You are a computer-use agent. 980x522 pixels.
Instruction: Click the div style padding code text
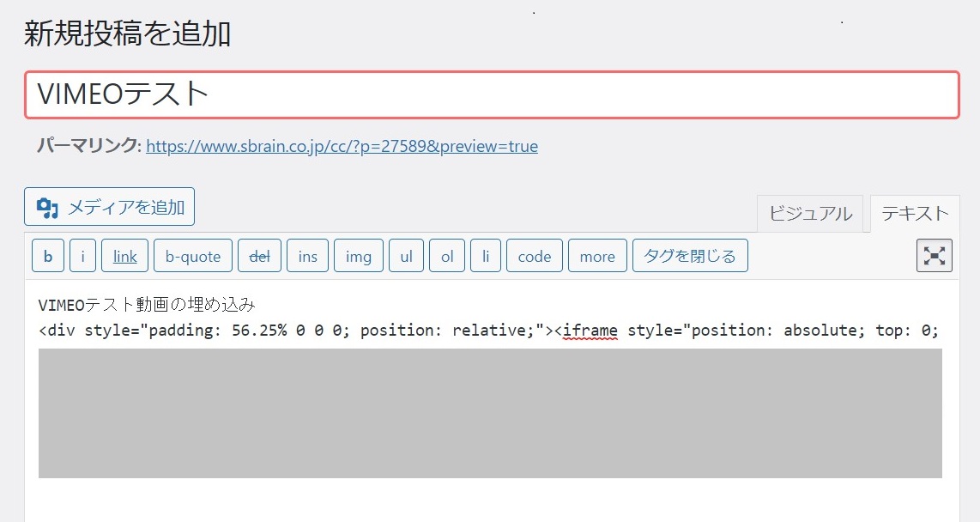click(x=295, y=331)
